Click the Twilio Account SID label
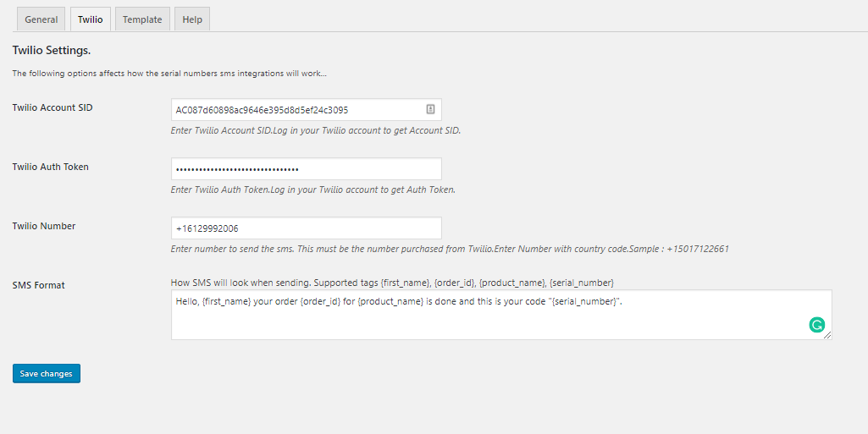 pyautogui.click(x=53, y=107)
